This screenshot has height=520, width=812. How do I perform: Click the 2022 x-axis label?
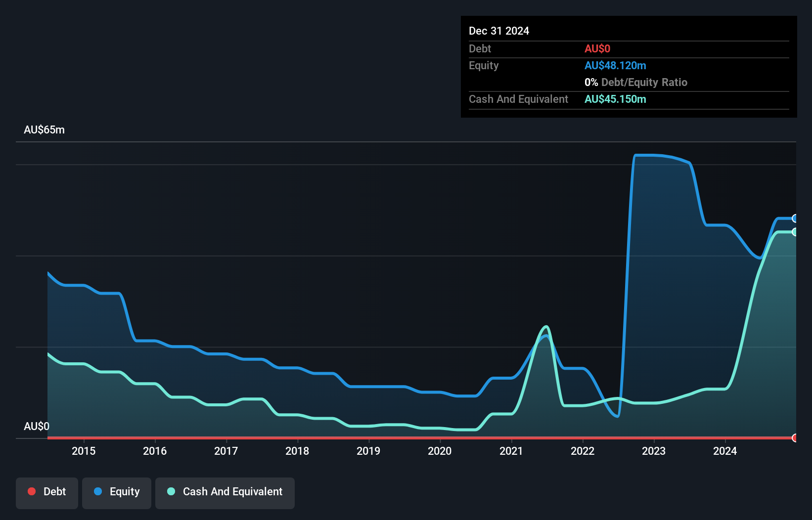(583, 451)
